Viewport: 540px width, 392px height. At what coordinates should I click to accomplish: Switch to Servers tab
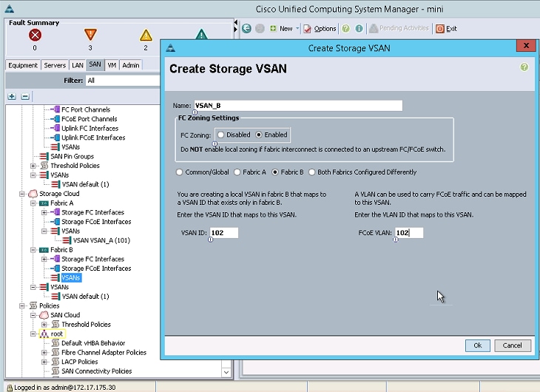coord(55,65)
